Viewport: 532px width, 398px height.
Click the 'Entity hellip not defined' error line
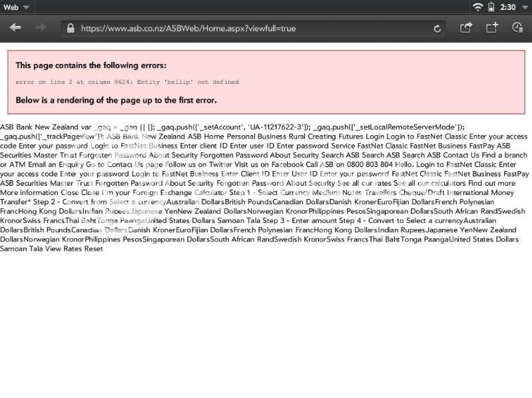pos(127,82)
